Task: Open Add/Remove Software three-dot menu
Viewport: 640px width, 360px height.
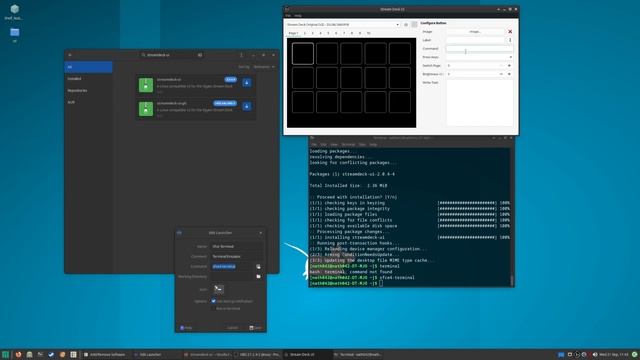Action: click(x=241, y=55)
